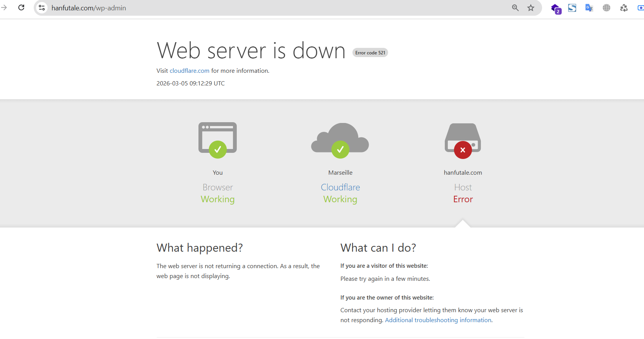Click the Contact your hosting provider text
644x339 pixels.
point(432,315)
